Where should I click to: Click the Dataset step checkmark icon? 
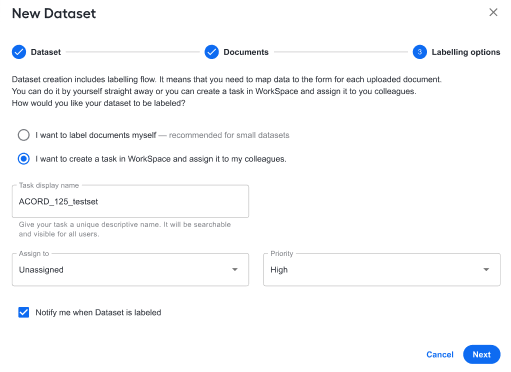19,52
